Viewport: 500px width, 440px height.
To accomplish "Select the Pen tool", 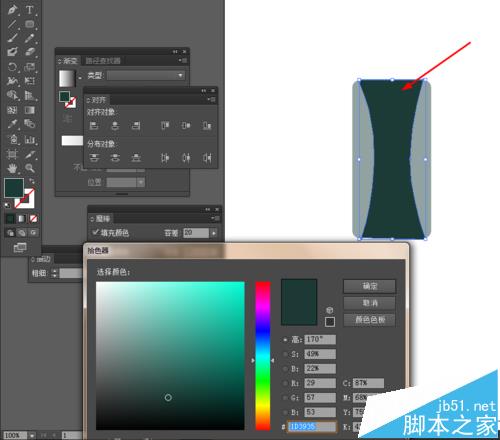I will pyautogui.click(x=12, y=10).
